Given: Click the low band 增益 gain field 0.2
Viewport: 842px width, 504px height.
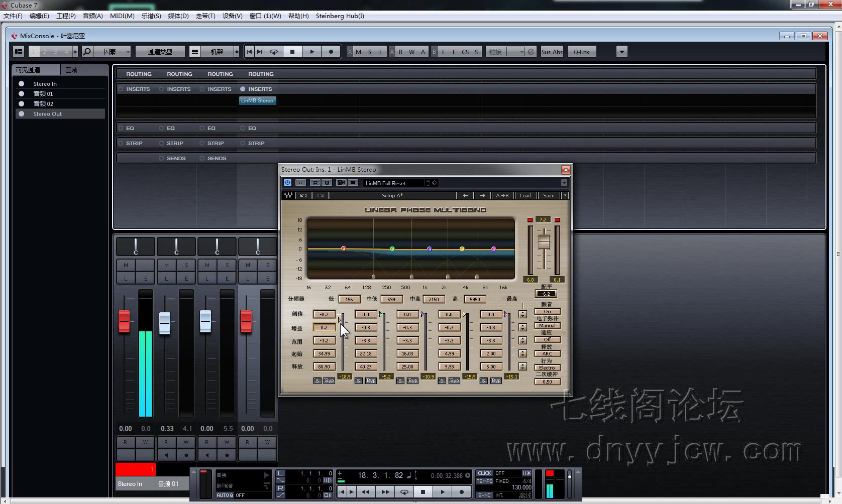Looking at the screenshot, I should click(324, 327).
